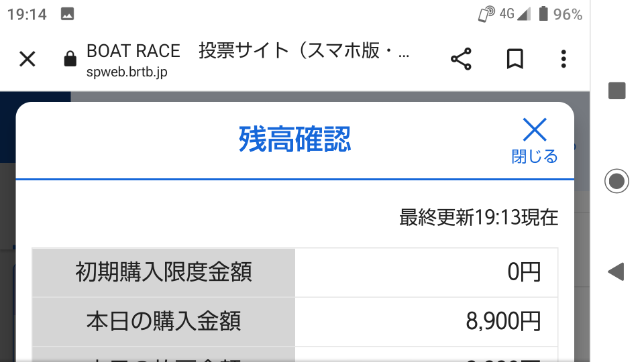Tap the 8,900円 purchase amount
Screen dimensions: 644x362
tap(503, 321)
